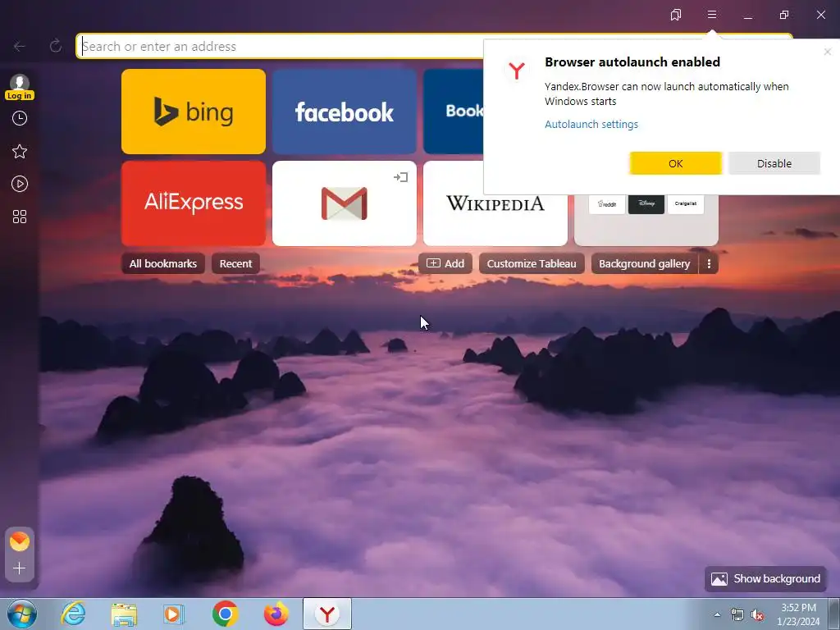Open Windows Media Player in taskbar

click(x=174, y=614)
